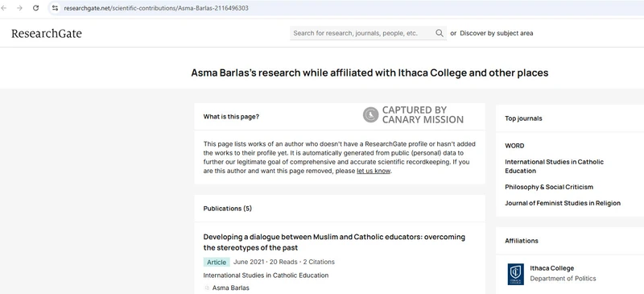This screenshot has width=644, height=294.
Task: Click 'June 2021 · 20 Reads · 2 Citations' text
Action: point(284,262)
